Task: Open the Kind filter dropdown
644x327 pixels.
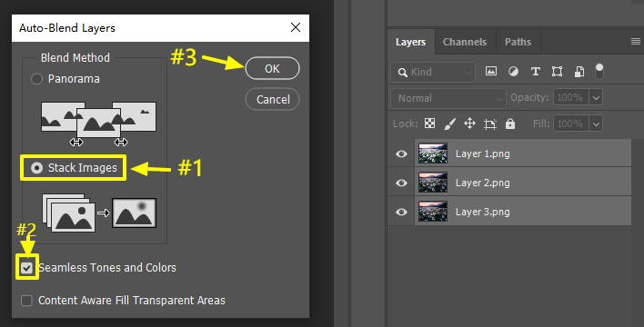Action: pos(432,72)
